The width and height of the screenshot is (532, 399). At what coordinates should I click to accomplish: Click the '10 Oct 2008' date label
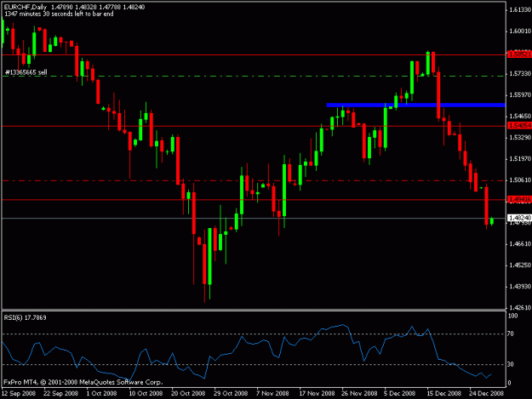pyautogui.click(x=146, y=393)
